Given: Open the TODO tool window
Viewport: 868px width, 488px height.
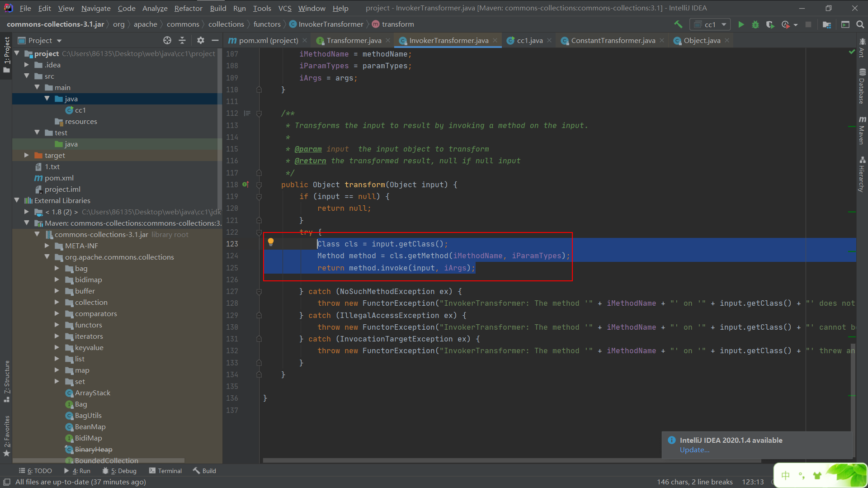Looking at the screenshot, I should pyautogui.click(x=35, y=471).
